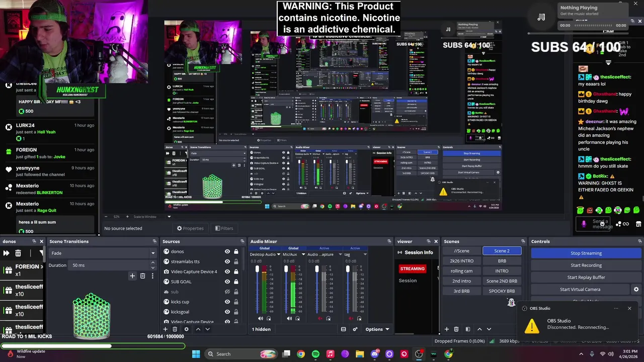Toggle monitoring headphone icon for Desktop Audio
The height and width of the screenshot is (362, 644).
coord(269,318)
